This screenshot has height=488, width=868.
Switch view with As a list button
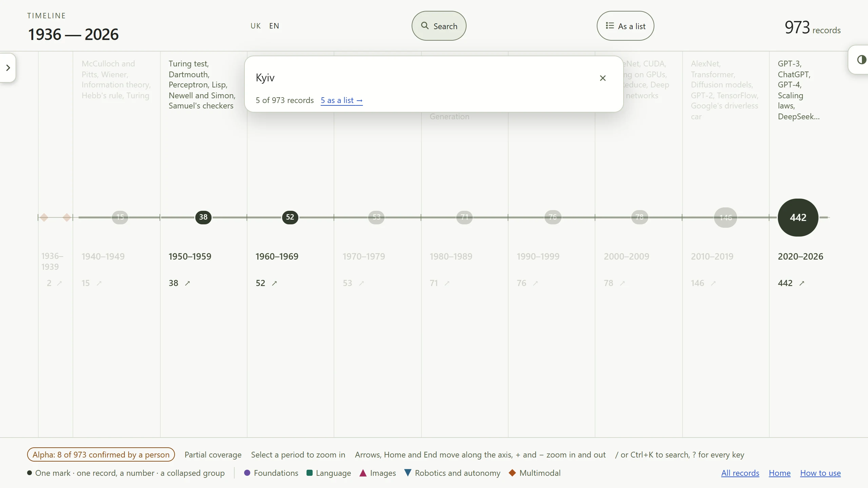coord(625,26)
